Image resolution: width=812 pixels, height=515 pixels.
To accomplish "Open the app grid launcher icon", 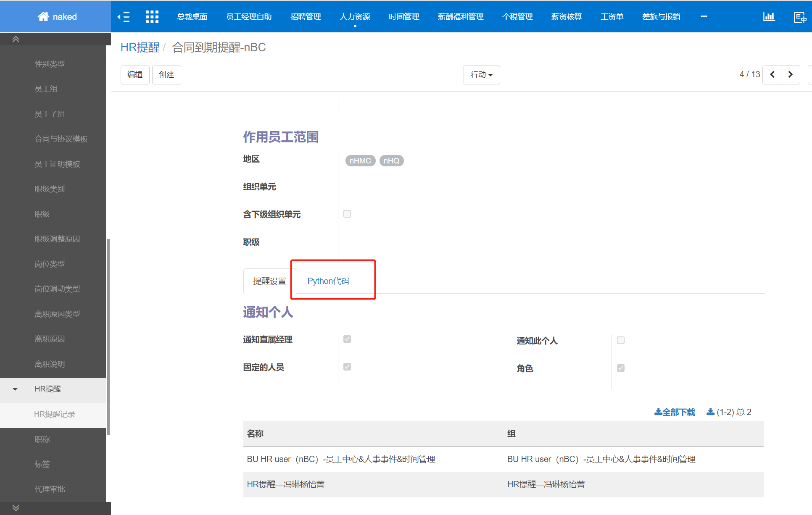I will coord(152,17).
